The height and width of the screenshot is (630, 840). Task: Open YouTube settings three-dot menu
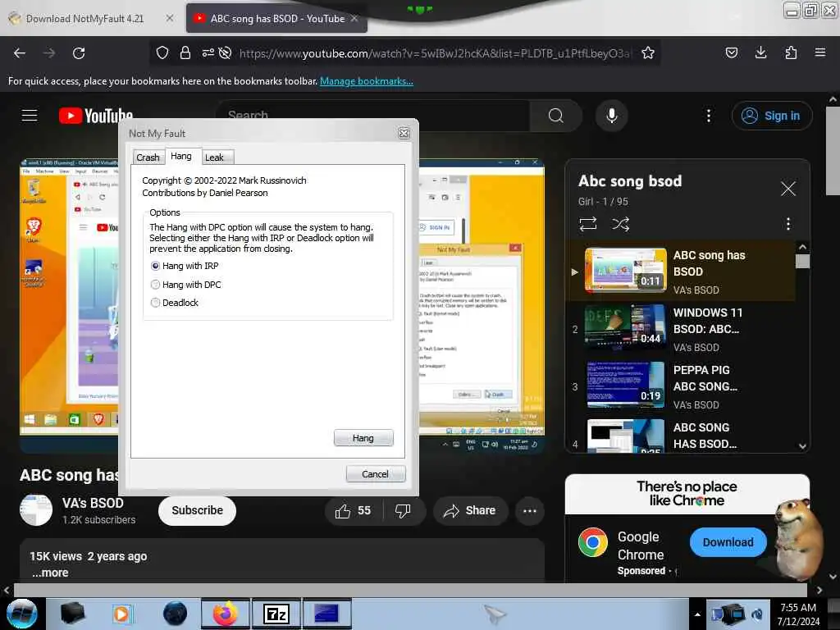click(x=709, y=116)
